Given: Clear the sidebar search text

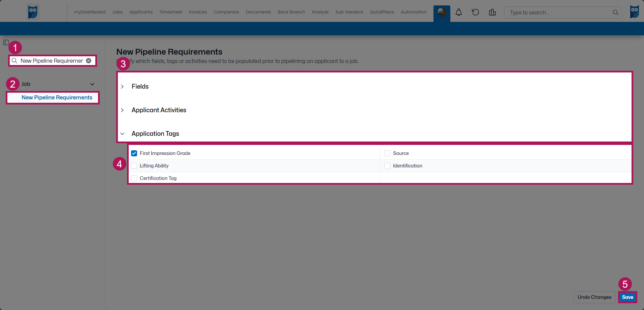Looking at the screenshot, I should (89, 61).
